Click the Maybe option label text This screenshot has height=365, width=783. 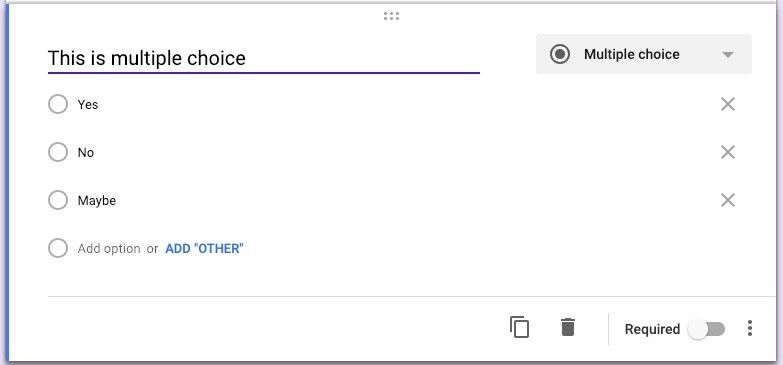pos(97,201)
